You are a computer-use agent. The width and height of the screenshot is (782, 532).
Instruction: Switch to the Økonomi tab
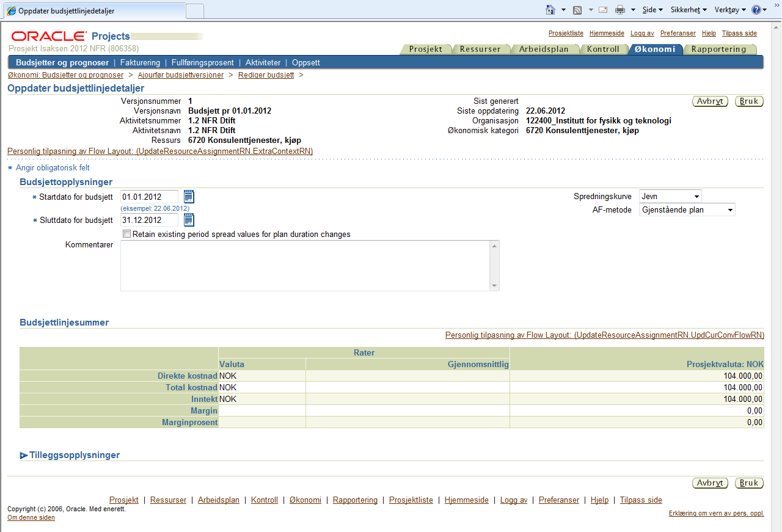pos(655,49)
